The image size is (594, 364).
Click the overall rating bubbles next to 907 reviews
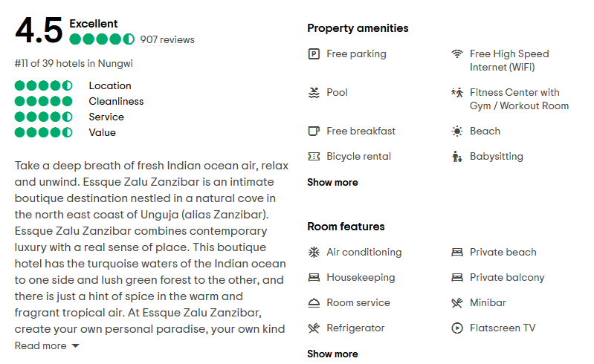tap(102, 39)
